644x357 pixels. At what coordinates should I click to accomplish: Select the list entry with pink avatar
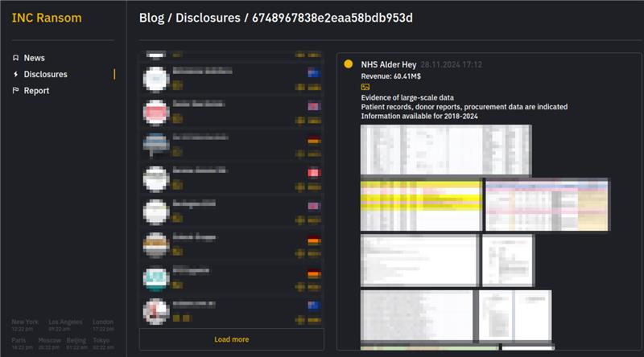(232, 112)
